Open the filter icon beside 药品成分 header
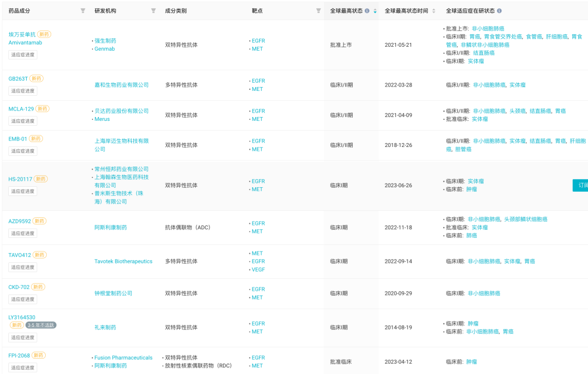 tap(83, 11)
